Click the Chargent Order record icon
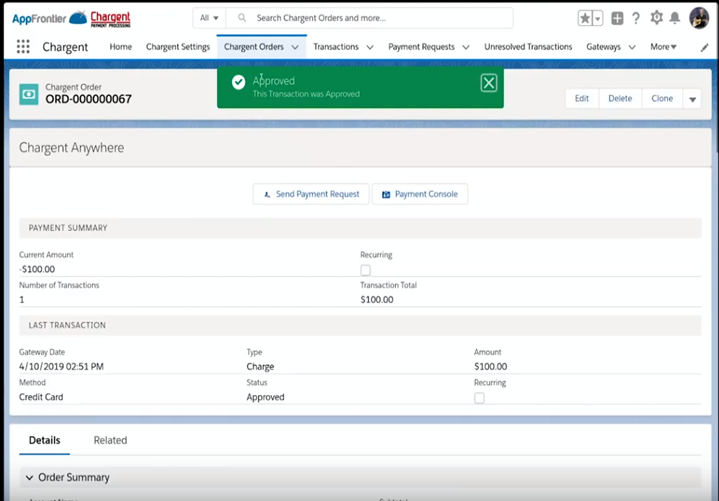This screenshot has height=501, width=719. click(29, 94)
